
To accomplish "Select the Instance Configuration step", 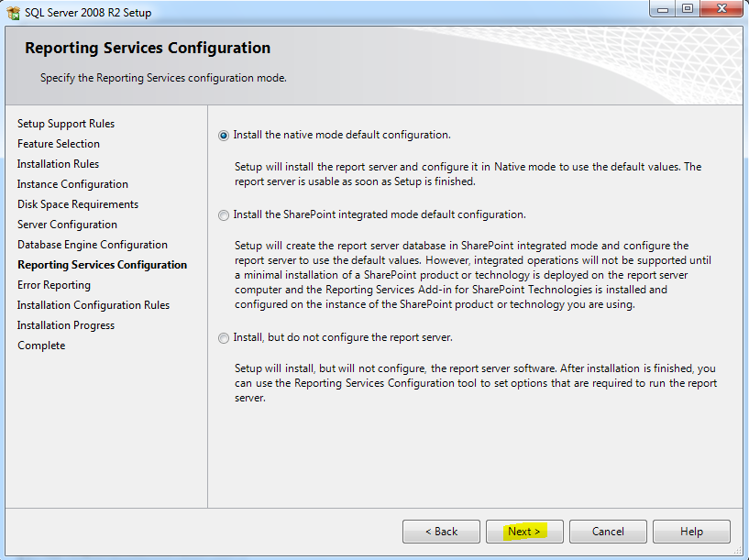I will coord(72,184).
